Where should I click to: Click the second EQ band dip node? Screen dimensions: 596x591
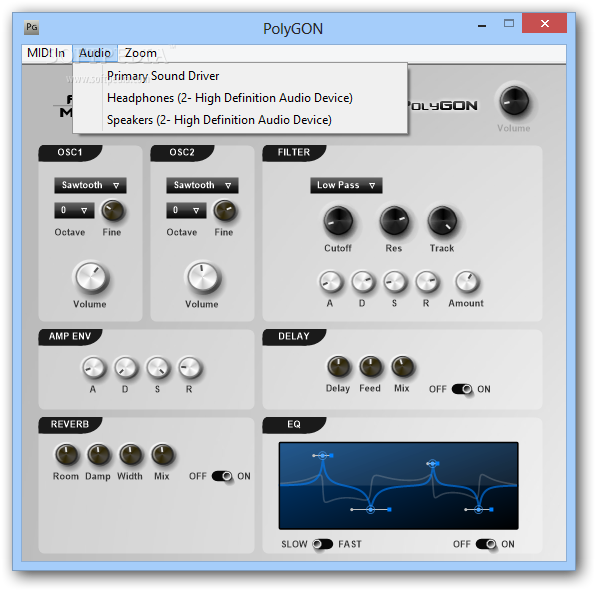pyautogui.click(x=371, y=509)
